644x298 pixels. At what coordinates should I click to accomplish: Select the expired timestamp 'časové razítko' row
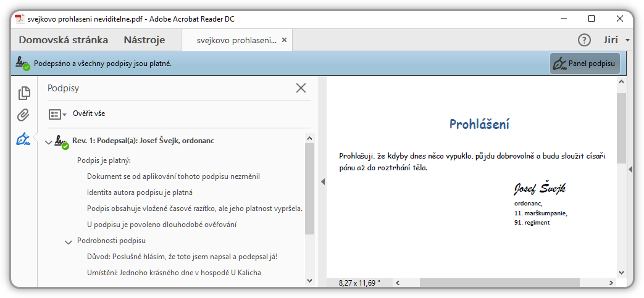(x=194, y=209)
